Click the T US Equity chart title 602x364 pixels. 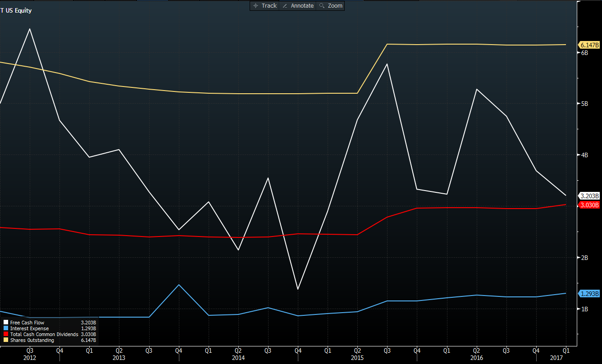point(16,10)
